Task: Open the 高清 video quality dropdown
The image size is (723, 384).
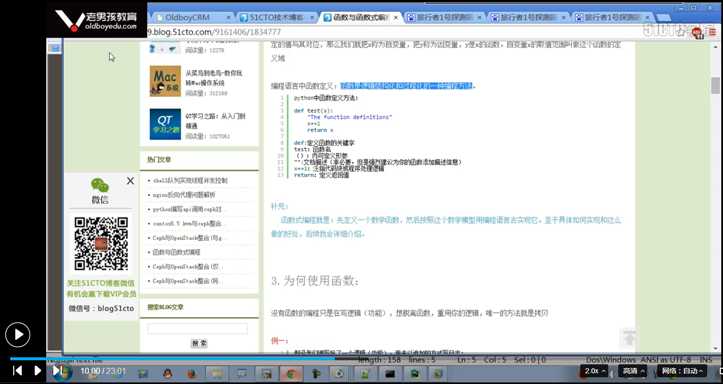Action: tap(633, 371)
